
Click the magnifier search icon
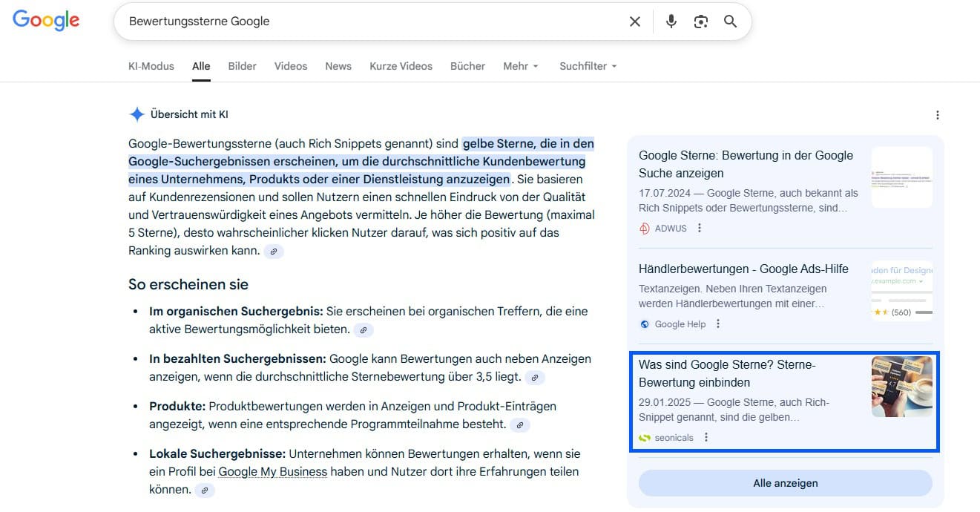[x=730, y=22]
